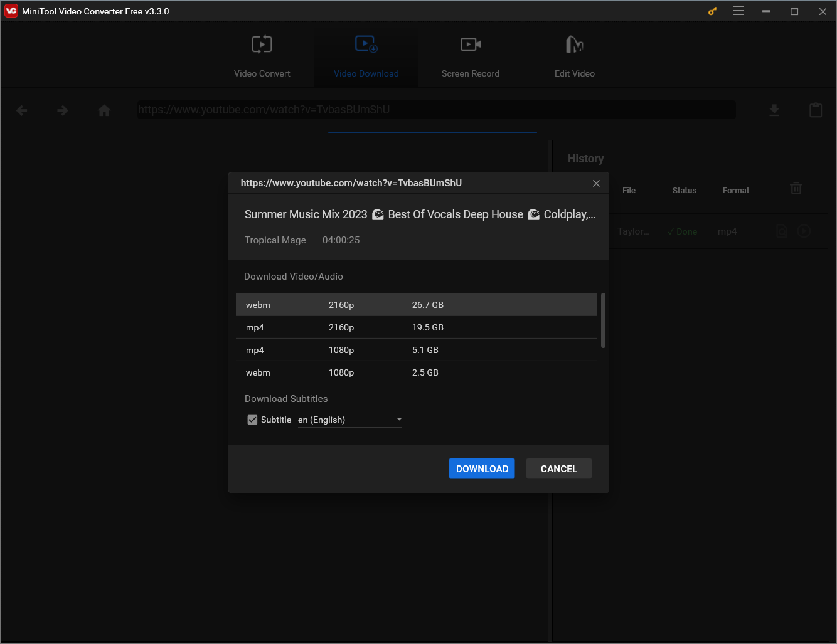Click the 04:00:25 duration text
This screenshot has height=644, width=837.
(x=341, y=240)
